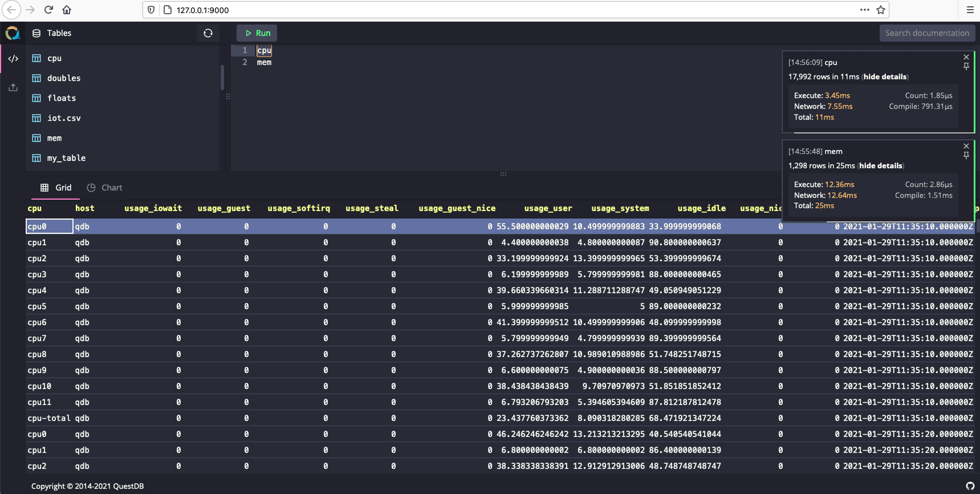
Task: Open the import upload sidebar icon
Action: (13, 87)
